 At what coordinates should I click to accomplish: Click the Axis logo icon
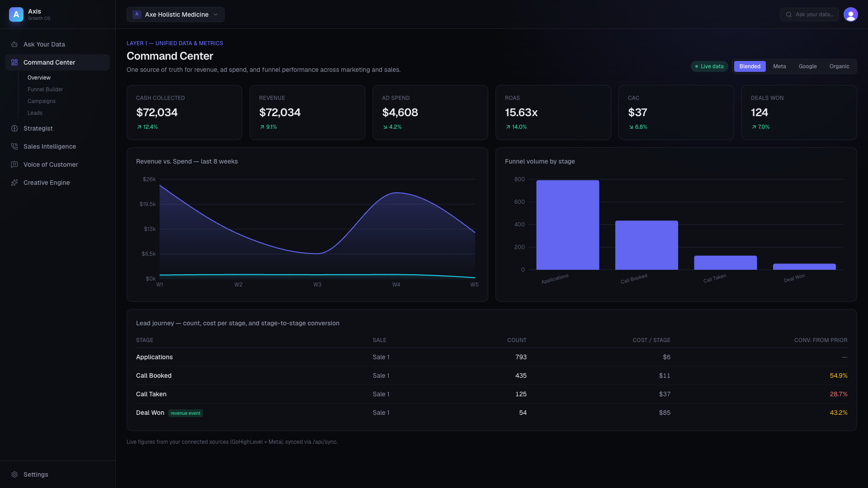point(16,14)
